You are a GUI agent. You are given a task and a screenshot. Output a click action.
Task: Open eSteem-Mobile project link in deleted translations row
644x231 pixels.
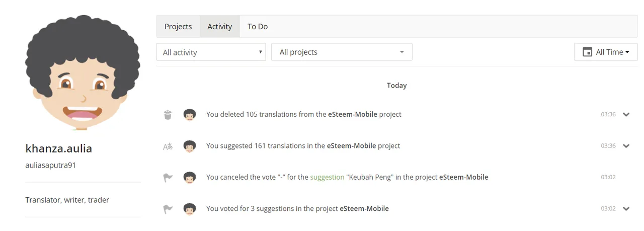coord(353,114)
